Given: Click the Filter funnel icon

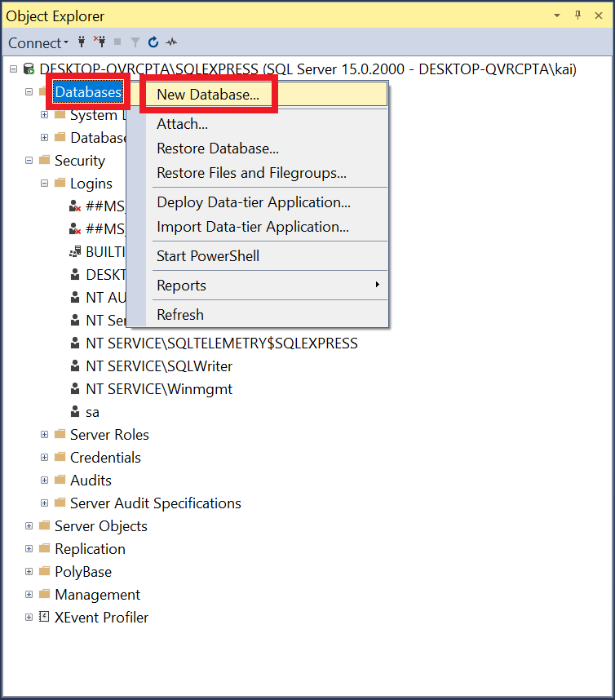Looking at the screenshot, I should pyautogui.click(x=135, y=42).
